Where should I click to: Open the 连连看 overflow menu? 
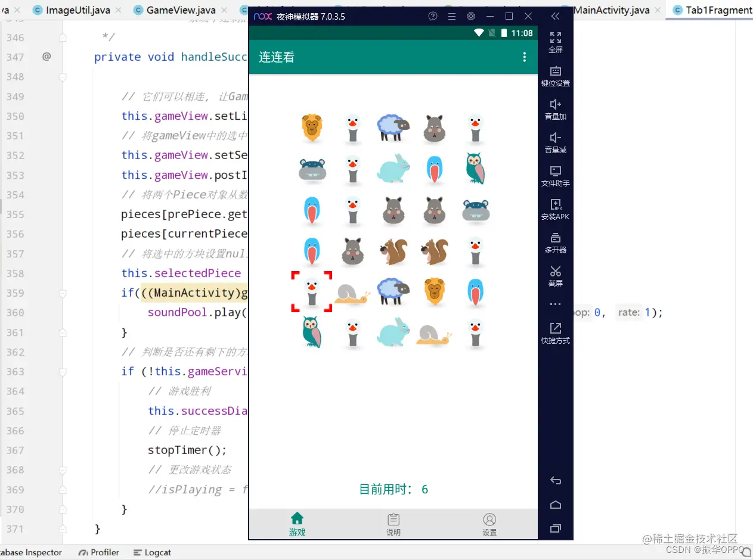point(524,57)
